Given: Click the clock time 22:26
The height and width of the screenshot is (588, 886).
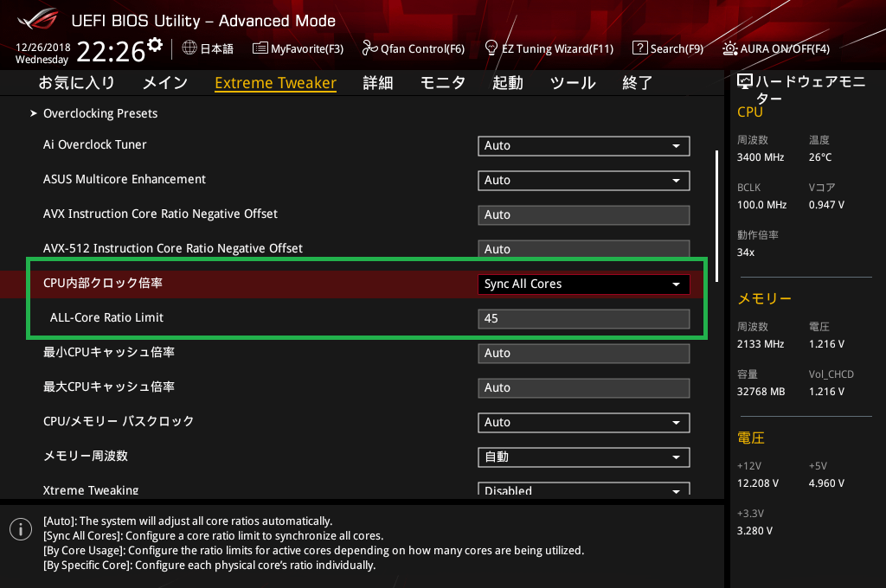Looking at the screenshot, I should pyautogui.click(x=111, y=51).
